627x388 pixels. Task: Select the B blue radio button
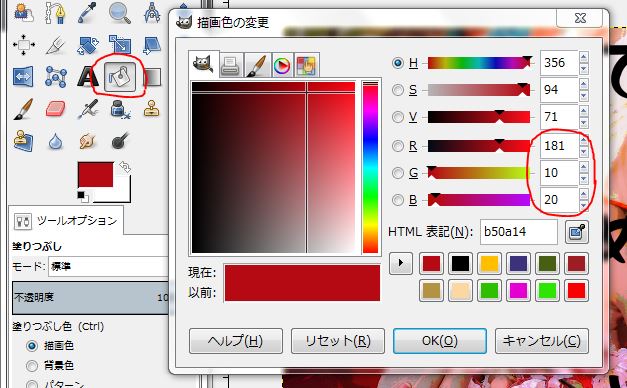397,200
